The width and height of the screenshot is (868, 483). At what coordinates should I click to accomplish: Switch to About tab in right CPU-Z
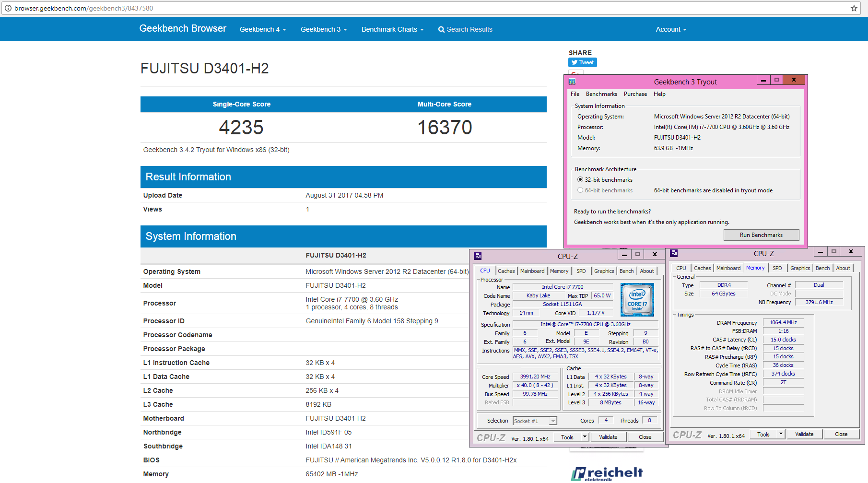(843, 268)
